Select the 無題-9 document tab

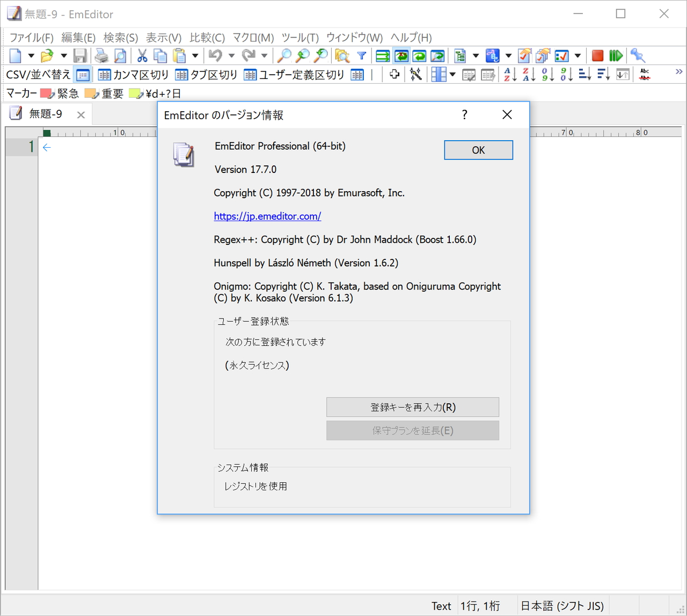pyautogui.click(x=46, y=113)
